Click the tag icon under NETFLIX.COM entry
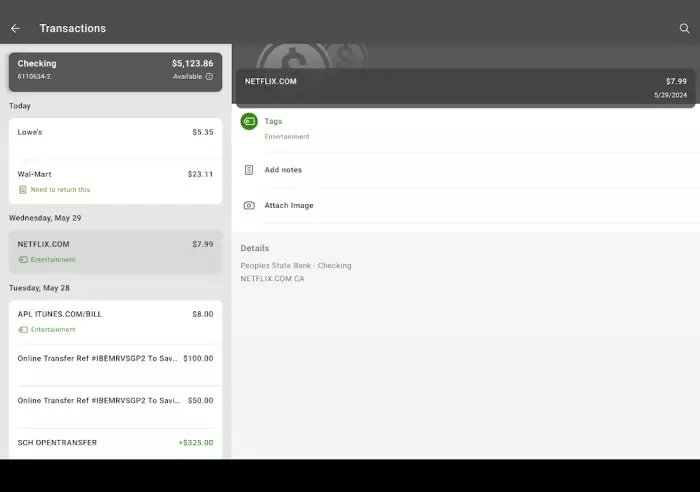This screenshot has width=700, height=492. coord(23,260)
